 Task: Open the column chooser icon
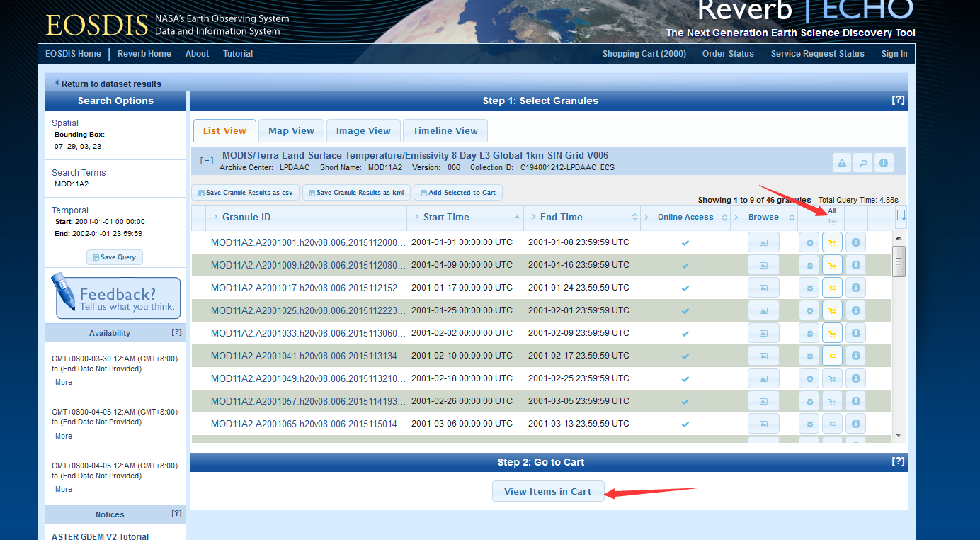901,215
